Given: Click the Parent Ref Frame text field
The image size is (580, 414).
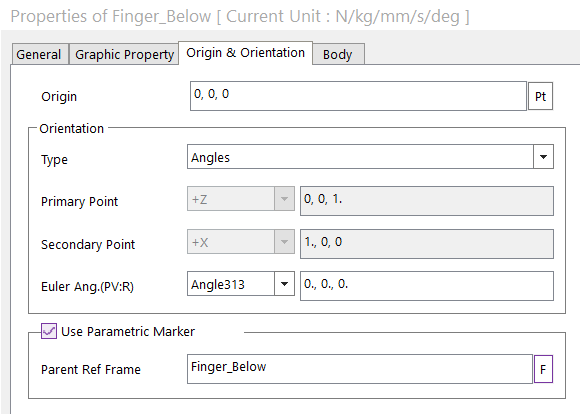Looking at the screenshot, I should 360,369.
